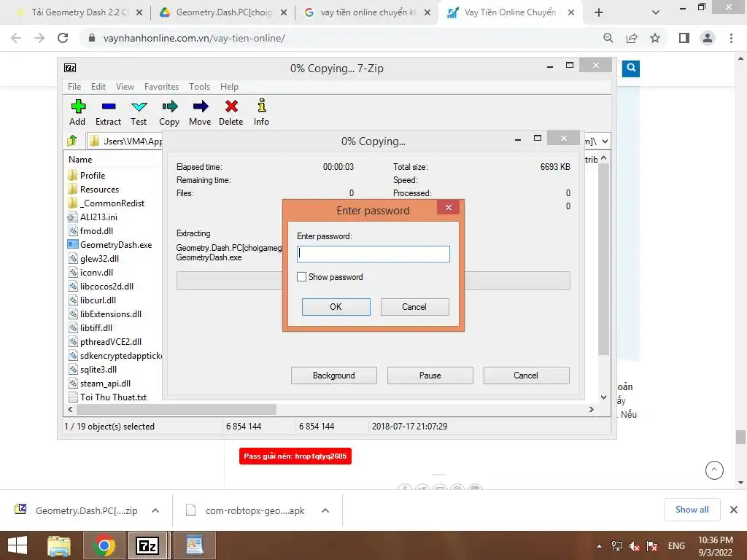Open the Chrome profile avatar
Screen dimensions: 747x560
[x=708, y=38]
